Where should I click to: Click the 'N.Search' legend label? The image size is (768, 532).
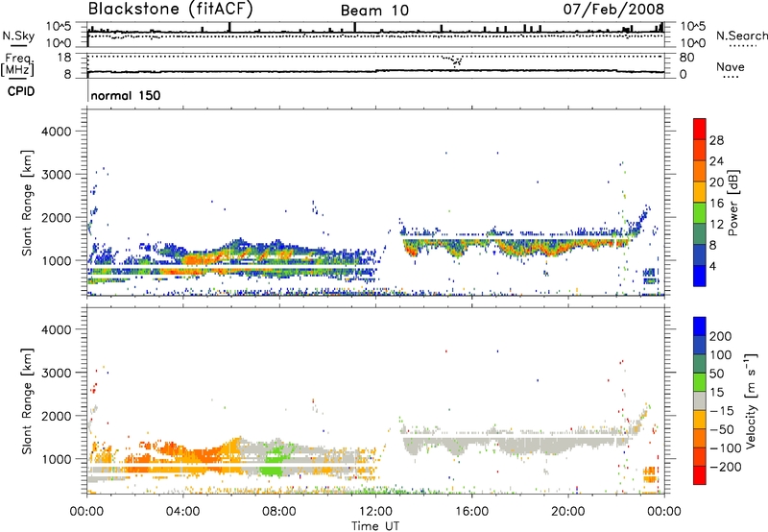(x=741, y=36)
